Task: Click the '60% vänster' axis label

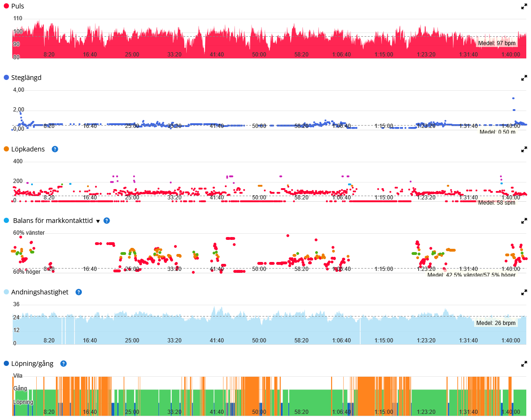Action: point(29,233)
